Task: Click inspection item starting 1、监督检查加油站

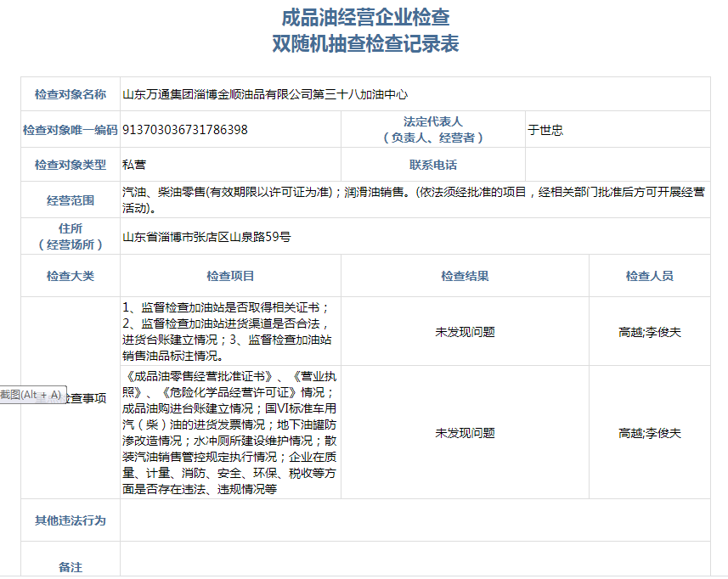Action: tap(228, 332)
